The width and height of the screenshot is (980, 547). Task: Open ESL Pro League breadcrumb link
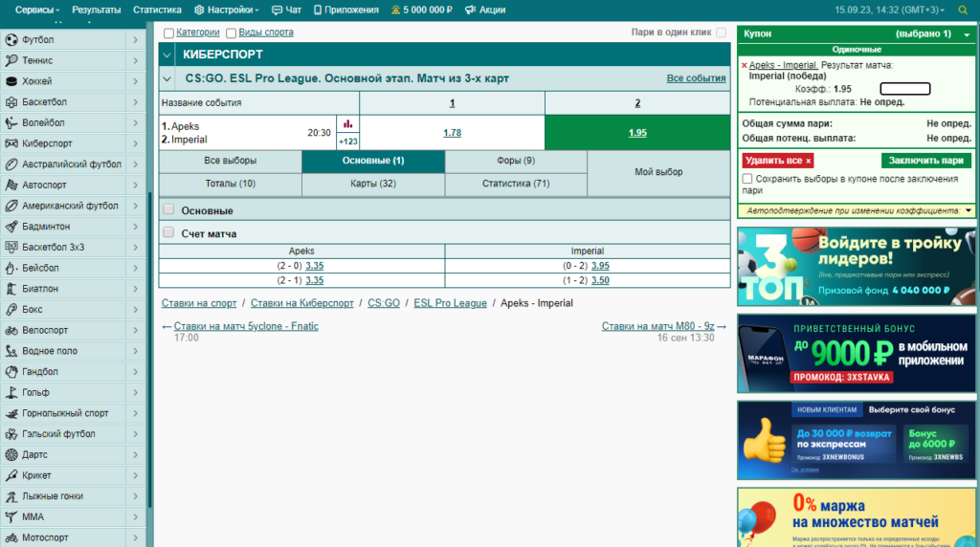(450, 303)
